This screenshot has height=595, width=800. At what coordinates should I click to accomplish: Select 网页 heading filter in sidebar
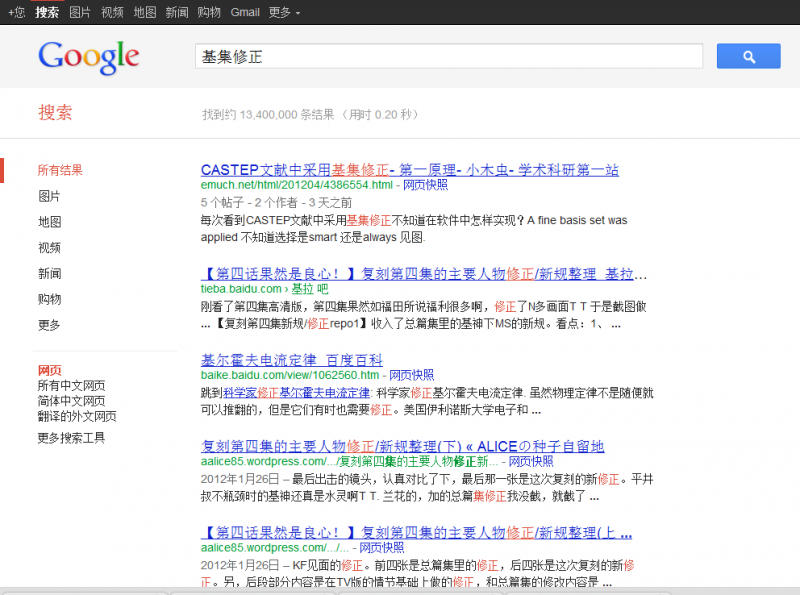point(49,370)
